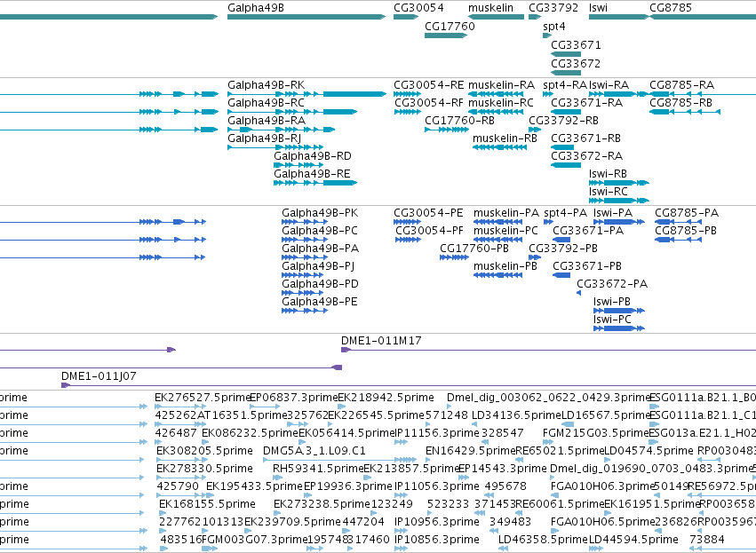The width and height of the screenshot is (756, 553).
Task: Click transcript Iswi-RA
Action: [609, 85]
